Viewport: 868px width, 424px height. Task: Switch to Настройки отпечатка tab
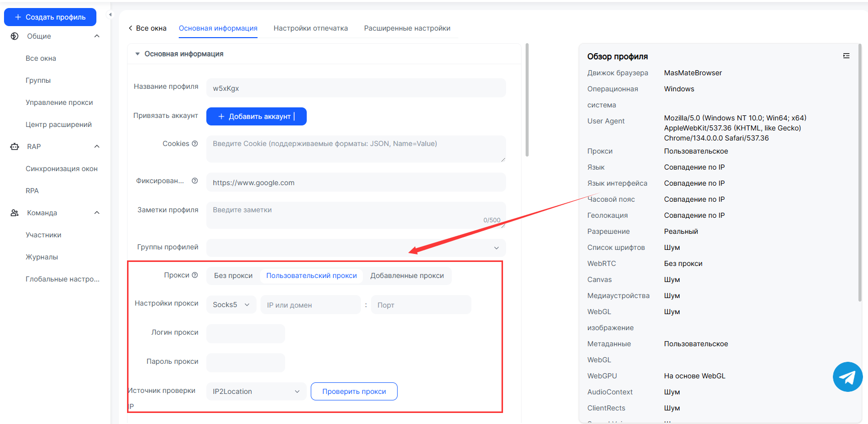coord(310,28)
